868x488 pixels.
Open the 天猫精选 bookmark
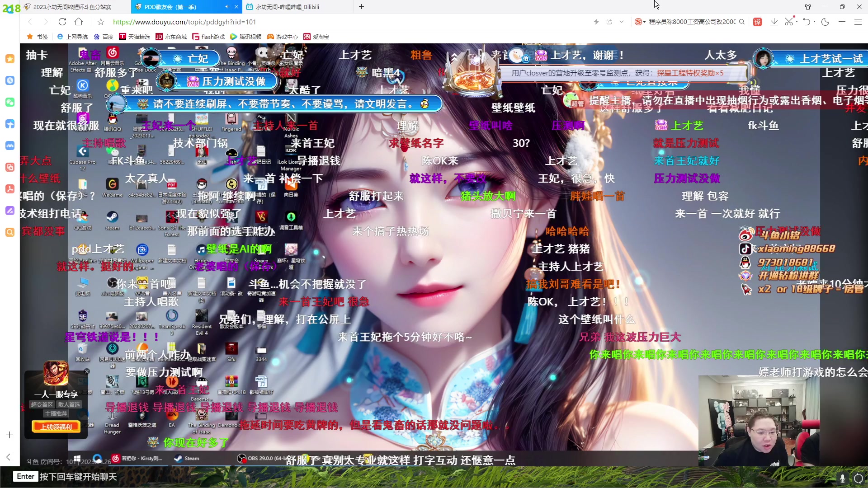pos(134,37)
